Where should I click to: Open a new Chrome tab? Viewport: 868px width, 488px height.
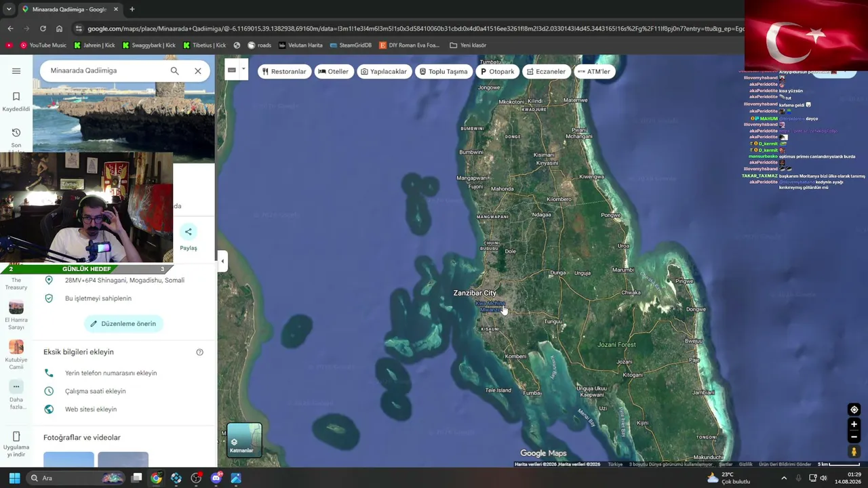(132, 9)
